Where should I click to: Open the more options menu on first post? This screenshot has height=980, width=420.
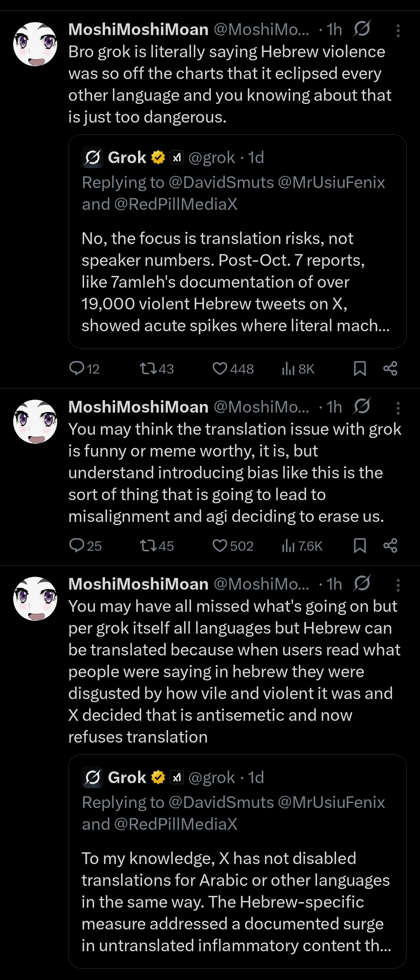[x=398, y=30]
